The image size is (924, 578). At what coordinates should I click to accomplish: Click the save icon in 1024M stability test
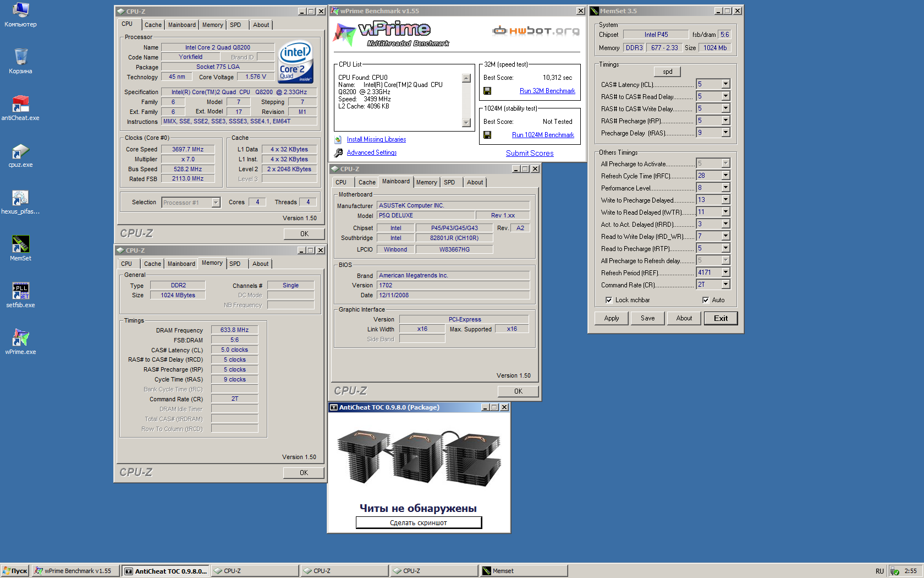487,135
